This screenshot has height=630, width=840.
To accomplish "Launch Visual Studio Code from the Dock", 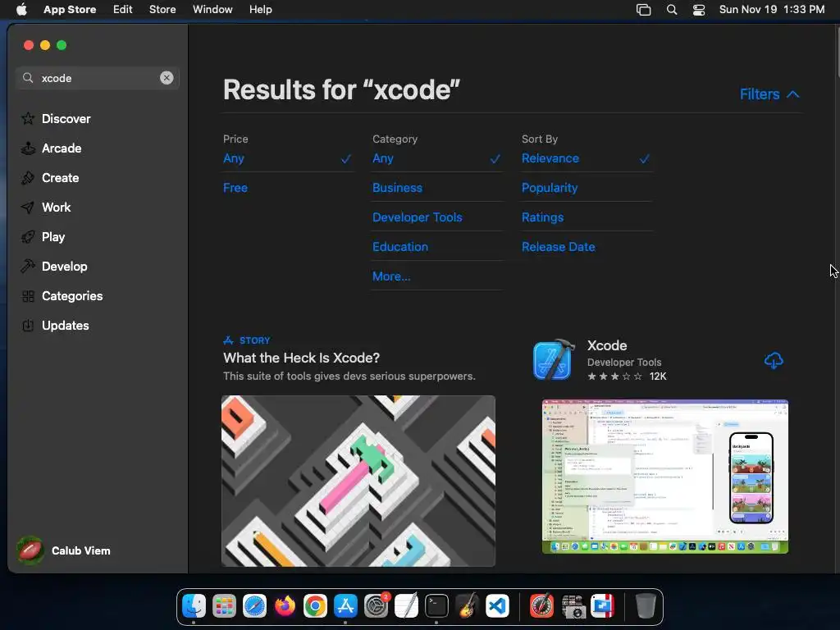I will pos(497,606).
